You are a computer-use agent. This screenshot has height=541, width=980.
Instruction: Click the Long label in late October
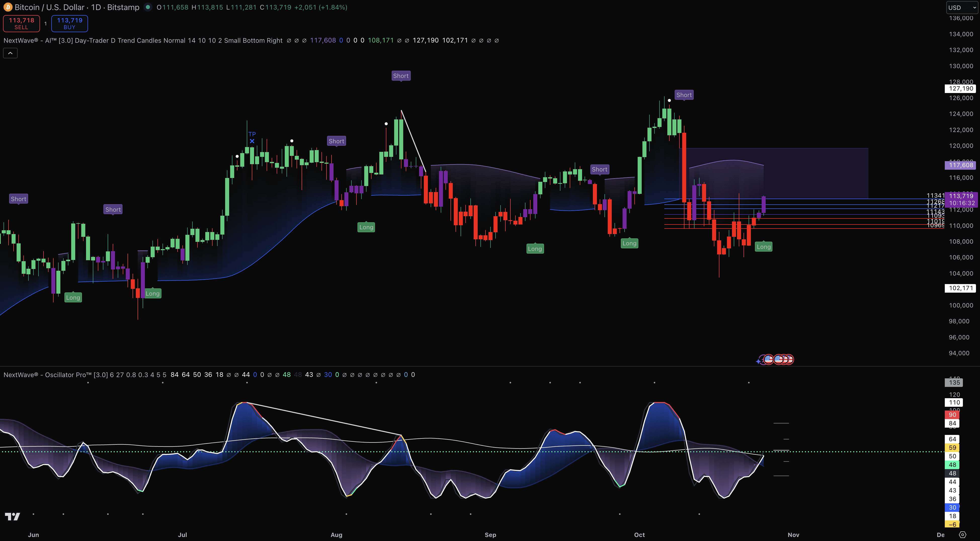(763, 247)
